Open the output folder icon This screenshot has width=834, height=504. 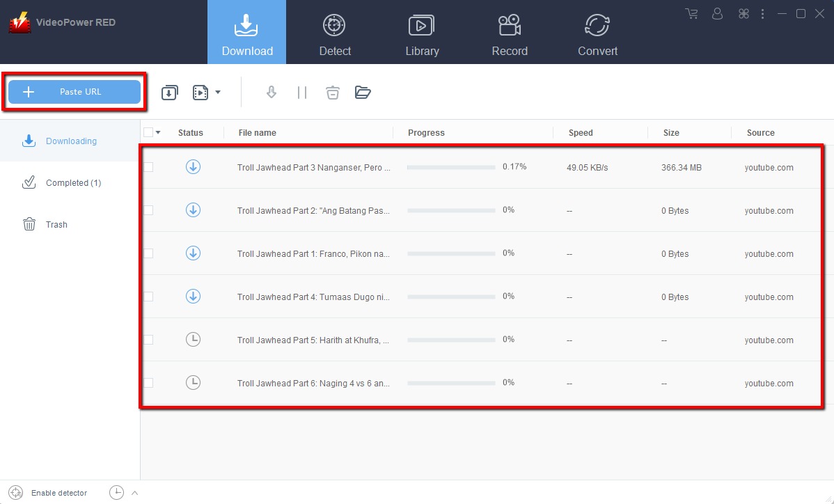tap(363, 93)
